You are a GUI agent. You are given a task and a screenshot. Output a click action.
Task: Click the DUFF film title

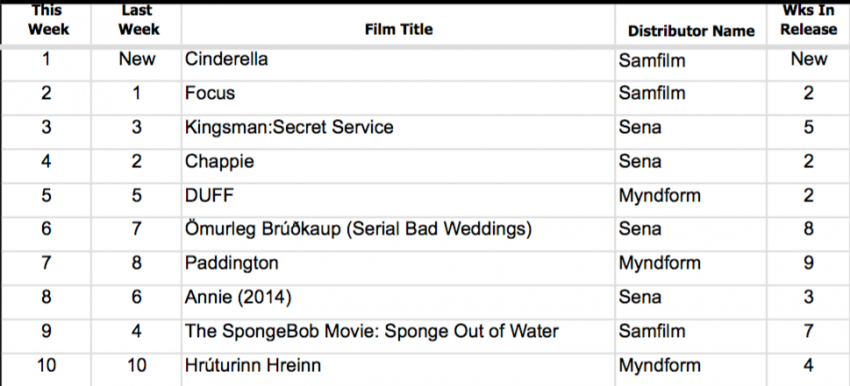[x=209, y=195]
